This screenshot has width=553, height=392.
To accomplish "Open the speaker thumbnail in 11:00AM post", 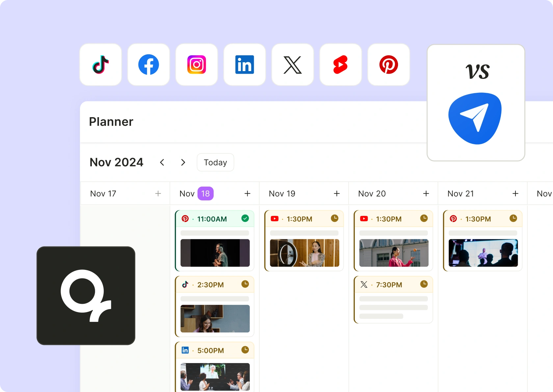I will (x=215, y=253).
